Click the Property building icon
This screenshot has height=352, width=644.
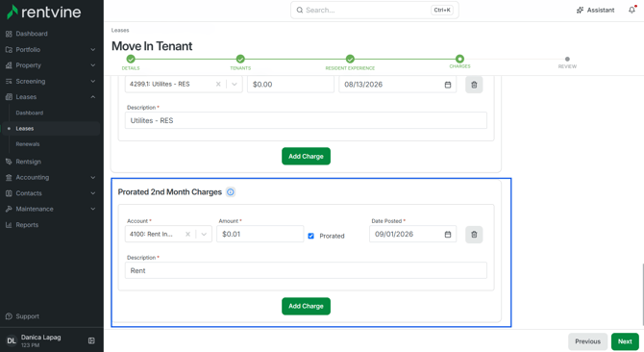click(9, 65)
